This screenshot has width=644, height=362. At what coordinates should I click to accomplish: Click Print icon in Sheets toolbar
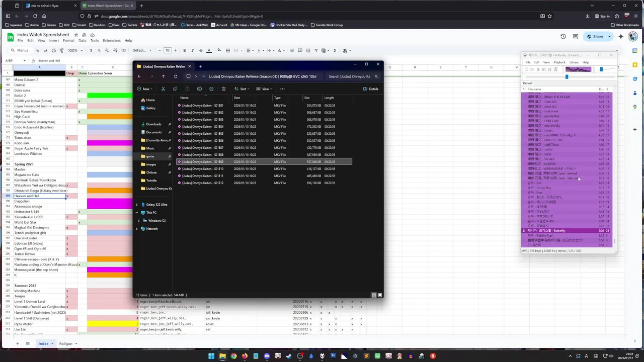click(53, 50)
